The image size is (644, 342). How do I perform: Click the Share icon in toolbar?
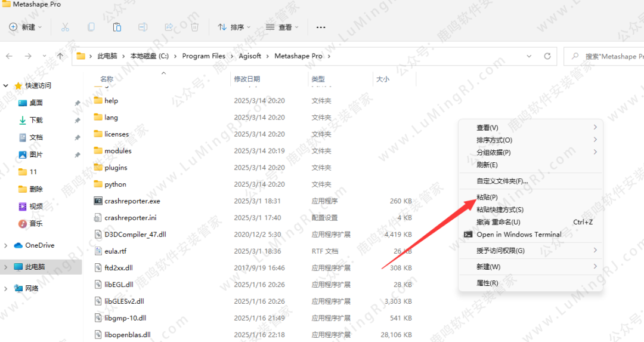(x=169, y=27)
